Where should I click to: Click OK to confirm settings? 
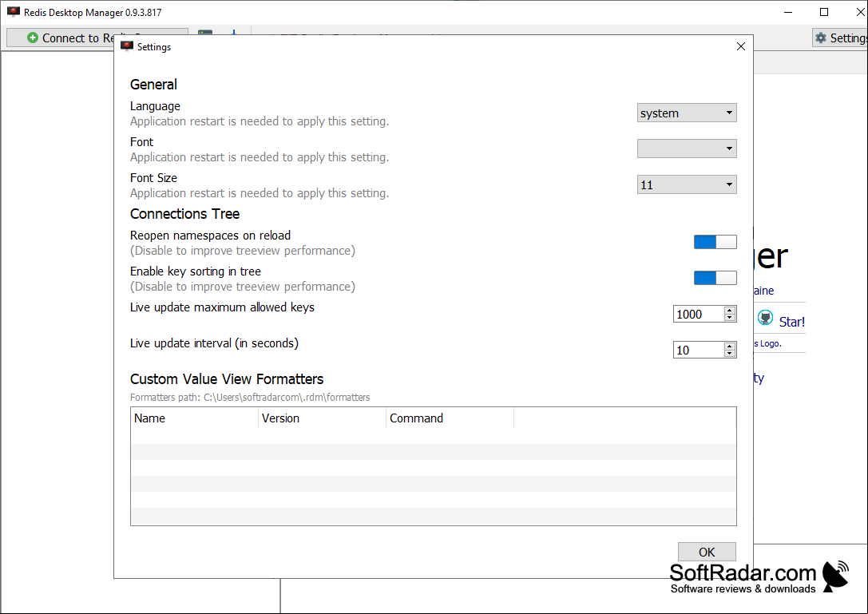point(707,552)
